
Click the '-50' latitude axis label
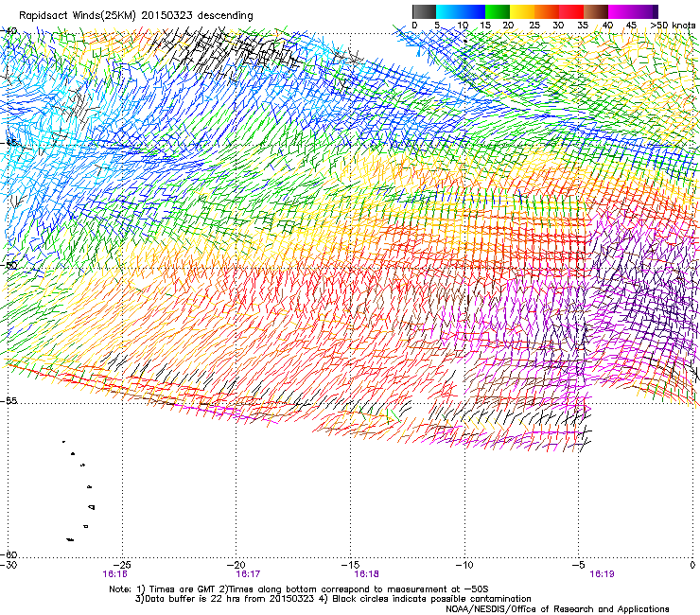tap(9, 265)
